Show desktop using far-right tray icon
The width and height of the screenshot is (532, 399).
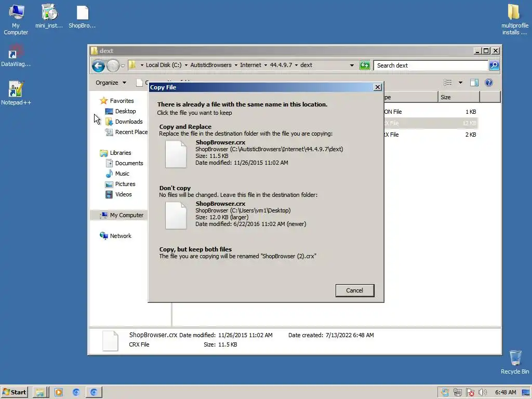tap(526, 392)
